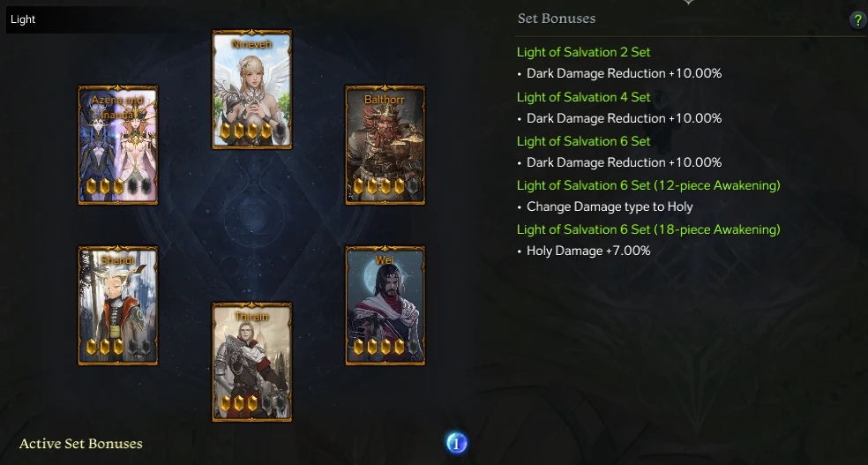Click Light of Salvation 4 Set heading

tap(583, 97)
